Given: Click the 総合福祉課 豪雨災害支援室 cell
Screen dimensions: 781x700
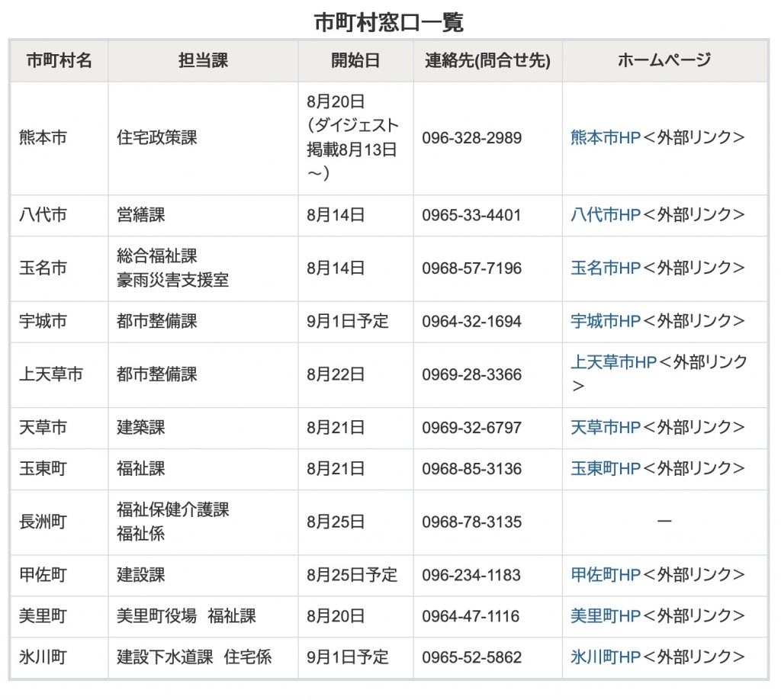Looking at the screenshot, I should point(203,269).
